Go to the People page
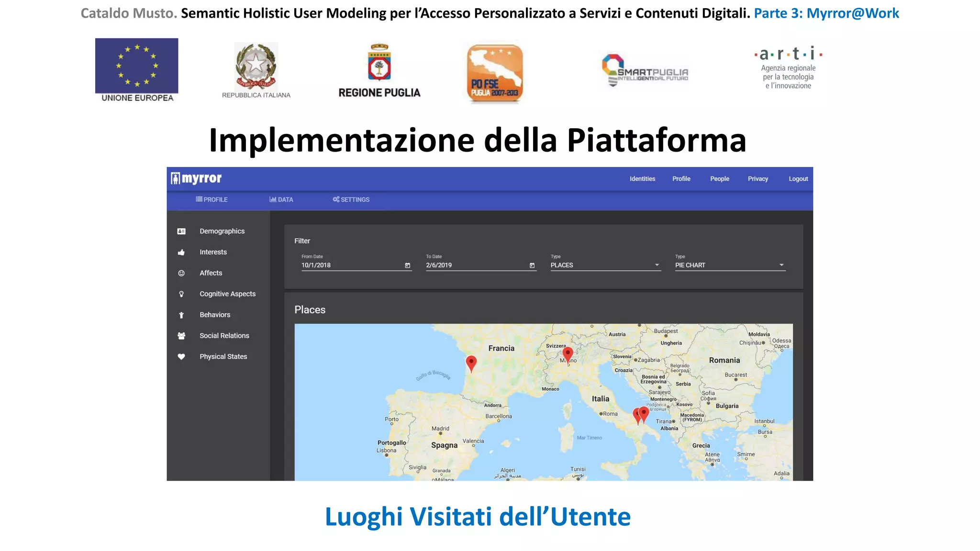980x551 pixels. [x=719, y=179]
